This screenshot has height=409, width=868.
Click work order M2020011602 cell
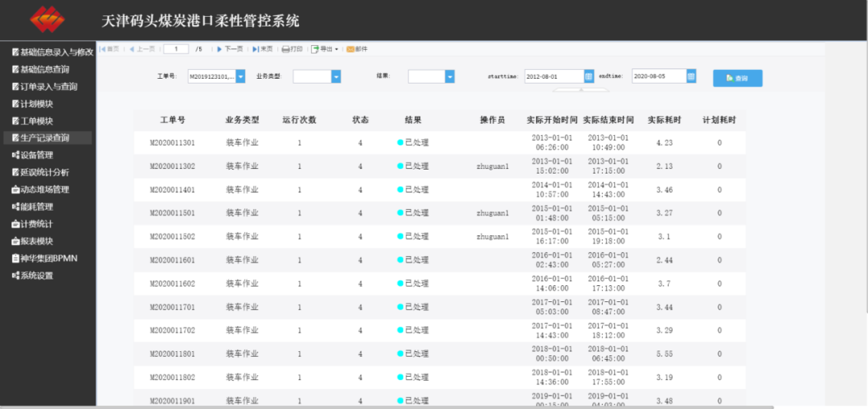click(173, 284)
